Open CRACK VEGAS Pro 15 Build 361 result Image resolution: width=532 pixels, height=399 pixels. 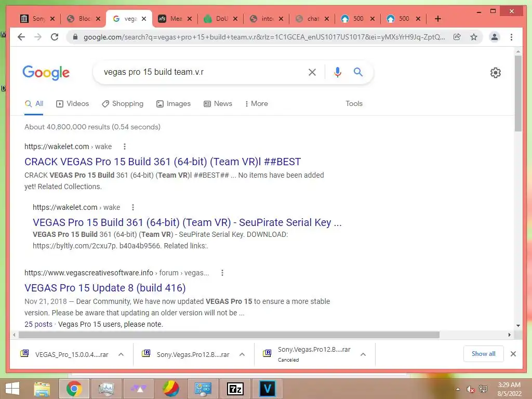(x=163, y=162)
